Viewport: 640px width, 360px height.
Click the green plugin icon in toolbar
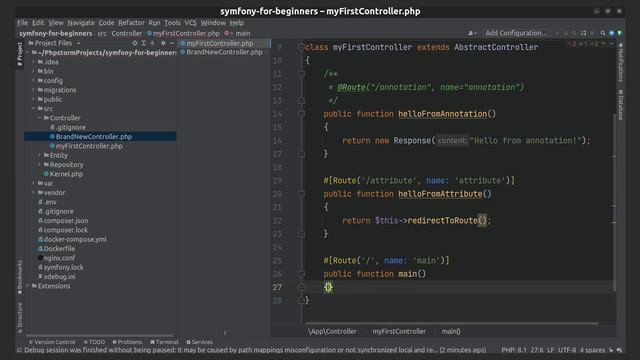[620, 33]
